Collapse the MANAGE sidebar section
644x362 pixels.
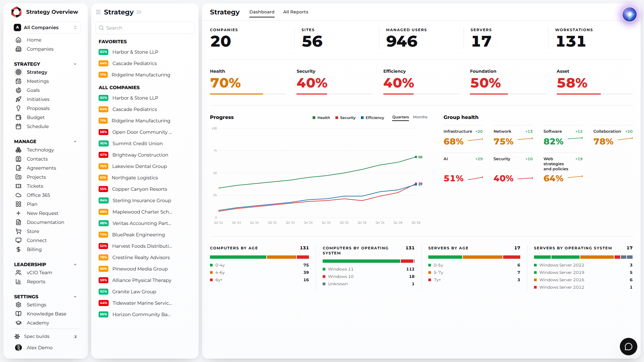click(75, 141)
